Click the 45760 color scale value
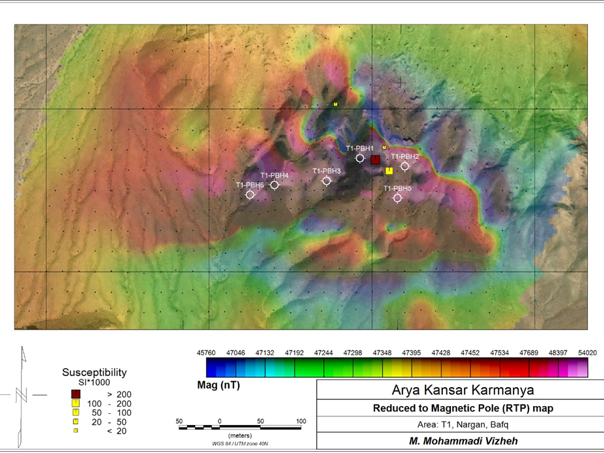This screenshot has height=453, width=604. coord(206,353)
